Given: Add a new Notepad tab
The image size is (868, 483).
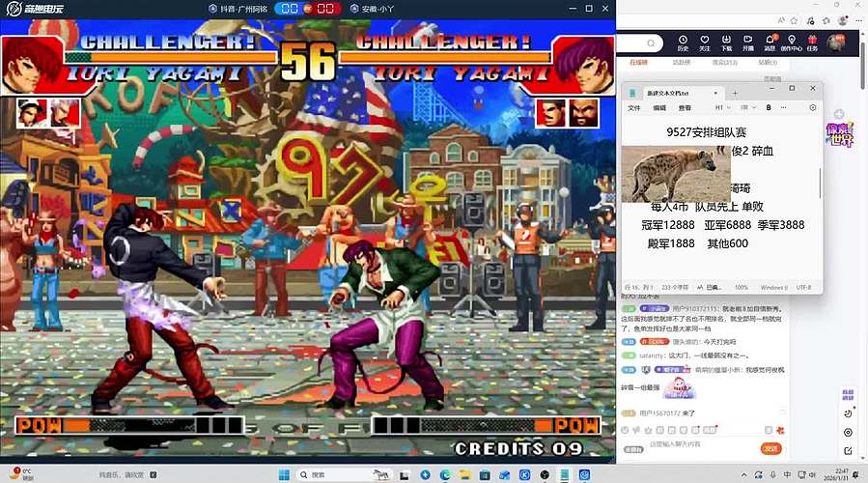Looking at the screenshot, I should (735, 92).
